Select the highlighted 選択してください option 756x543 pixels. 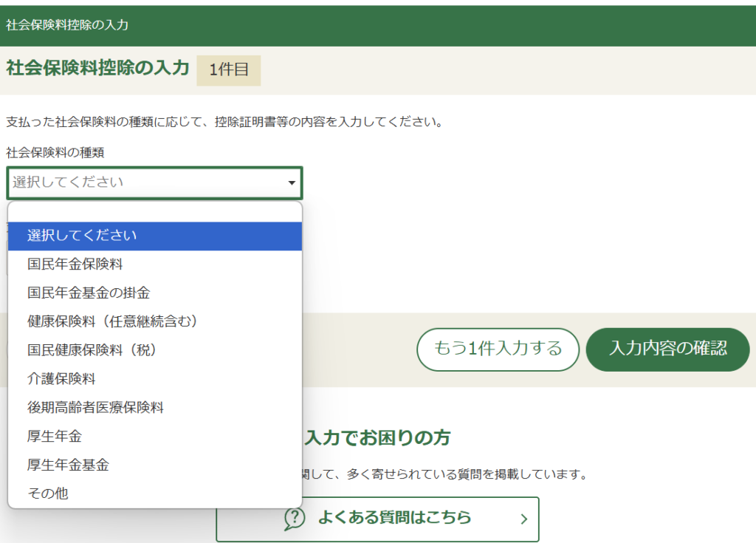coord(155,236)
